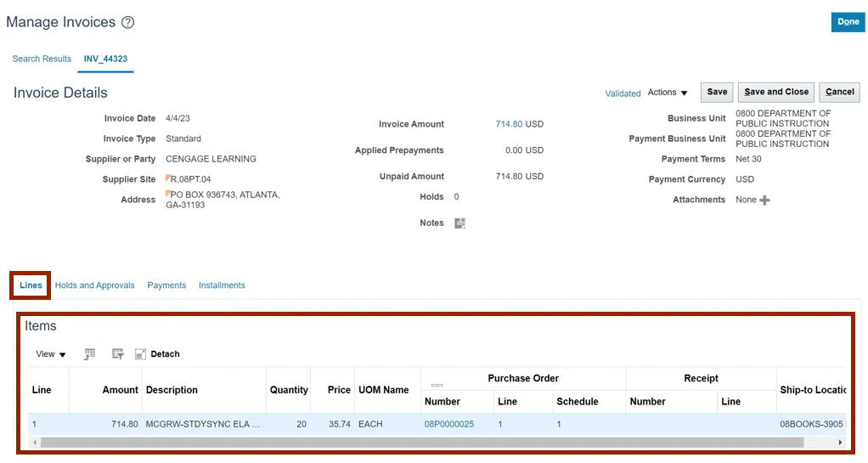Click the Detach table icon
868x463 pixels.
click(x=140, y=354)
